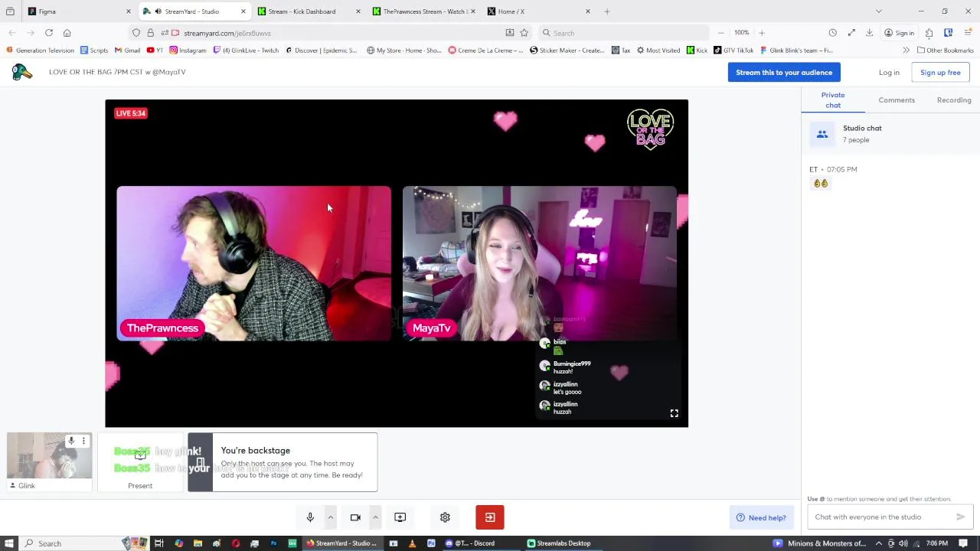Viewport: 980px width, 551px height.
Task: Click the mic icon on Glink thumbnail
Action: pyautogui.click(x=71, y=441)
